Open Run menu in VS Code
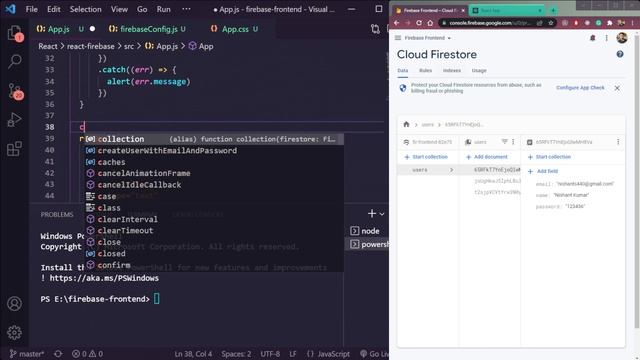This screenshot has width=640, height=360. point(163,9)
